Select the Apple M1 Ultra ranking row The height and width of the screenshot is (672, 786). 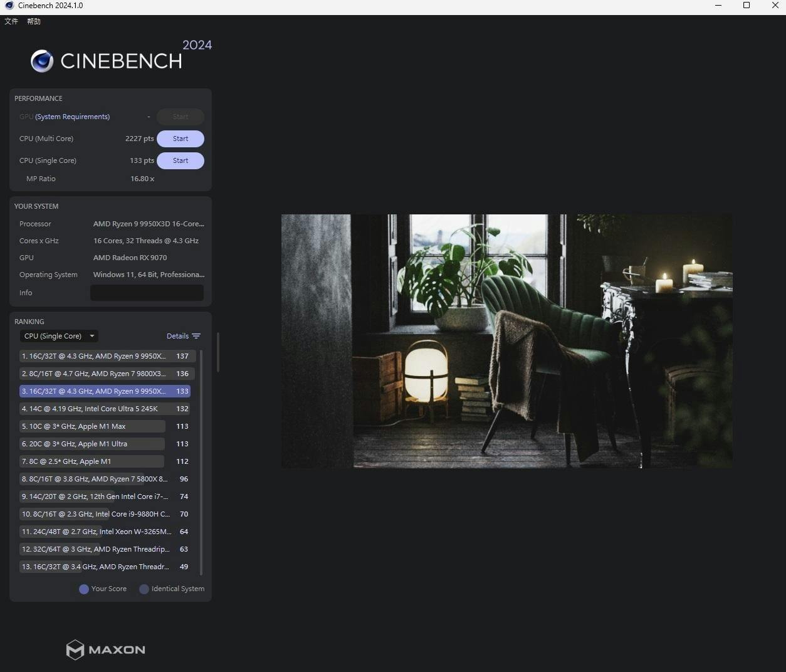[x=105, y=444]
